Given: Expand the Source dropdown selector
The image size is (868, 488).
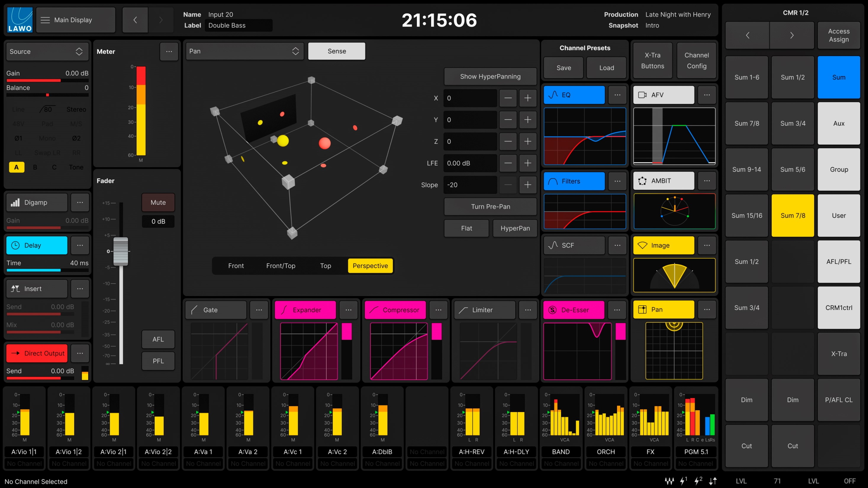Looking at the screenshot, I should coord(47,52).
